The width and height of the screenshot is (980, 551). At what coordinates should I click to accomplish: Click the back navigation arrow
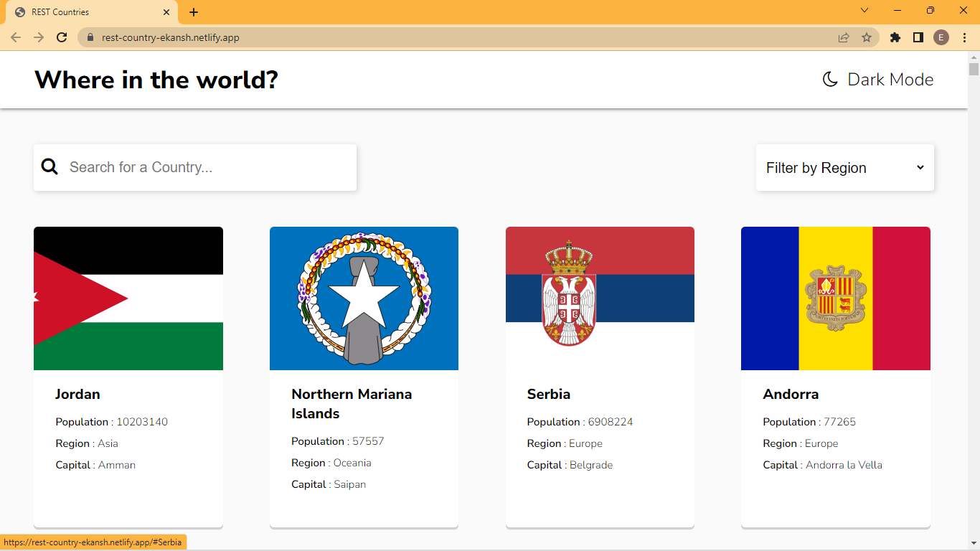pyautogui.click(x=15, y=36)
